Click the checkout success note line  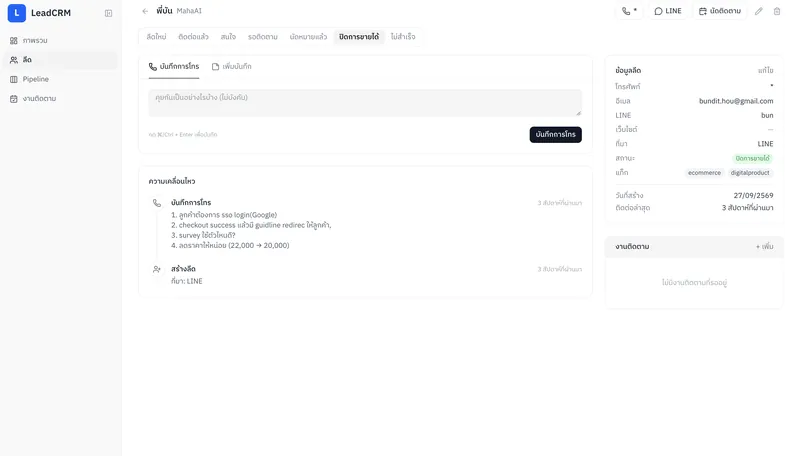click(x=251, y=225)
